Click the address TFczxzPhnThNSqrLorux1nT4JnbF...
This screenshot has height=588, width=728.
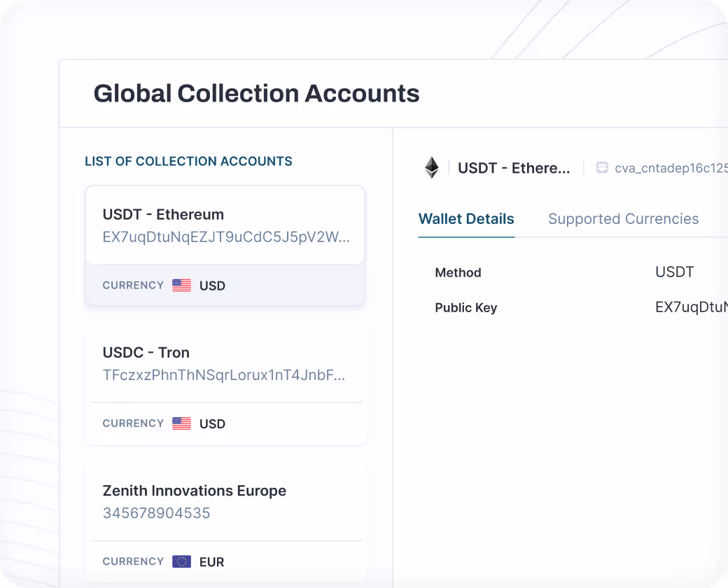coord(224,374)
